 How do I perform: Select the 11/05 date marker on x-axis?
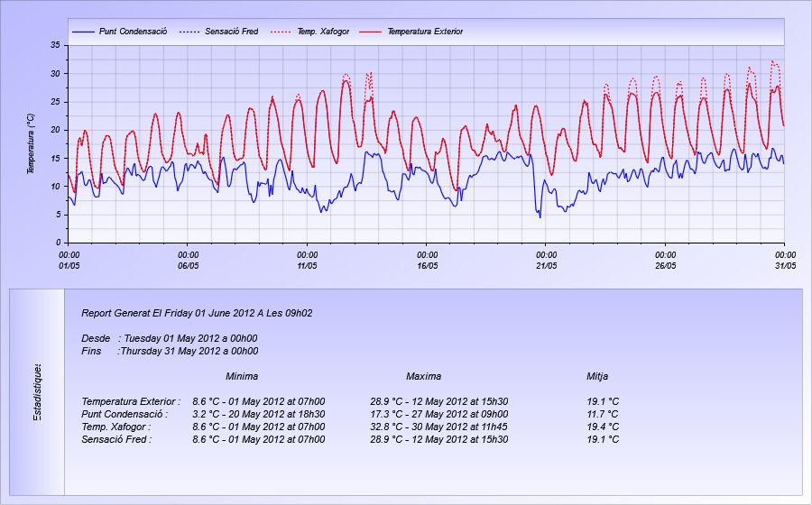tap(307, 265)
